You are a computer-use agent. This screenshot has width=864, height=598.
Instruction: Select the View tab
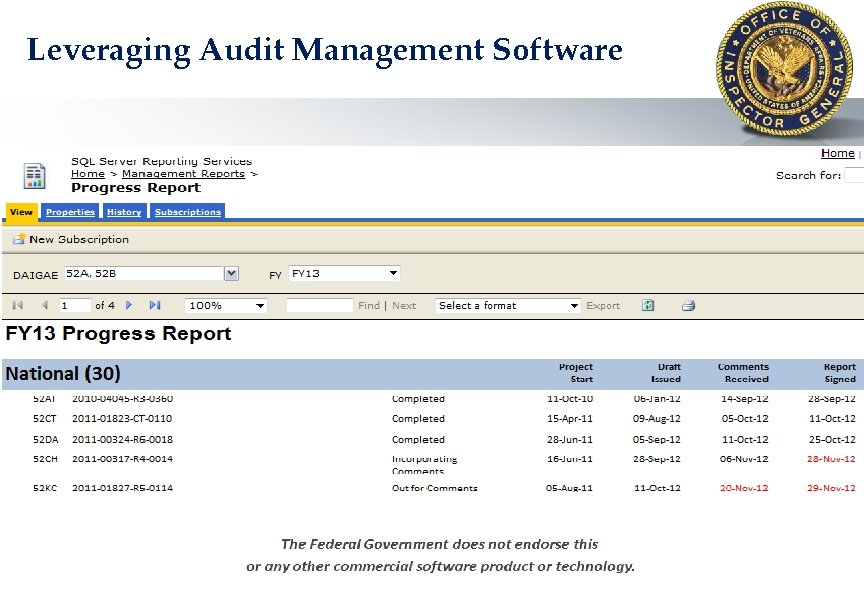(x=21, y=212)
